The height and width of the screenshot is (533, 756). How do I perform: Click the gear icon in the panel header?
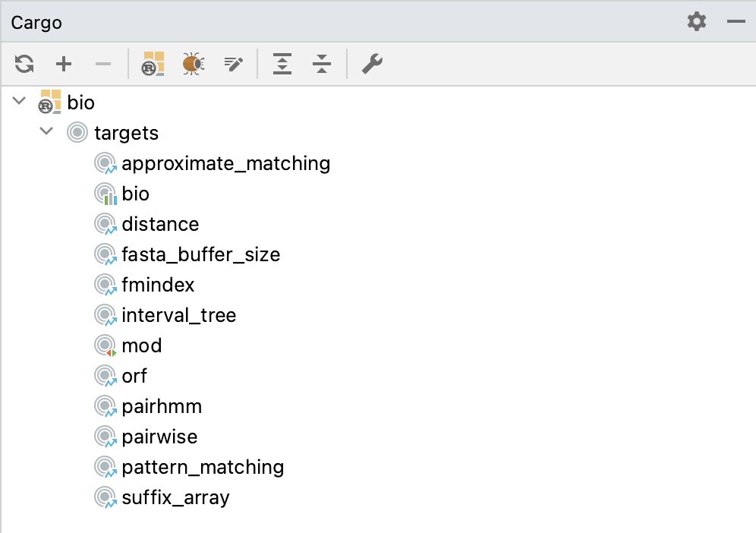click(x=696, y=22)
